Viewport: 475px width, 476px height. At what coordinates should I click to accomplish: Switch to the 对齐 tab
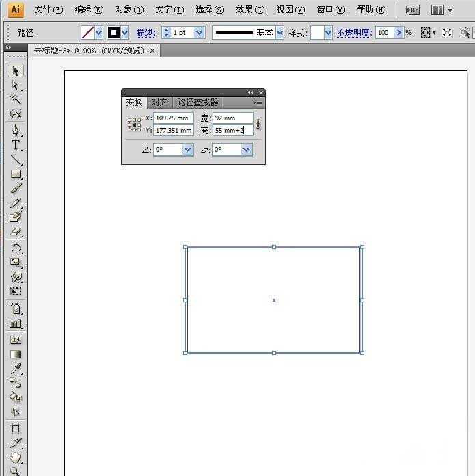pyautogui.click(x=159, y=103)
